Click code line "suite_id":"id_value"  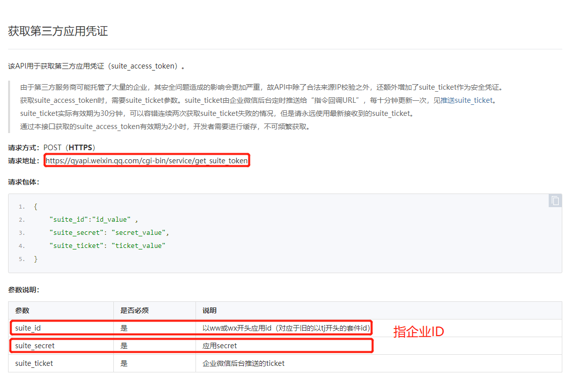pos(94,219)
